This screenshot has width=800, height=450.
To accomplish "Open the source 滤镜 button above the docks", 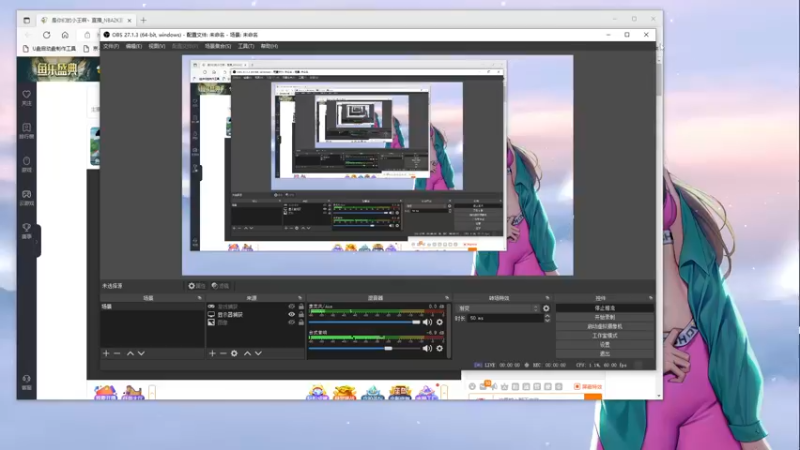I will (x=220, y=286).
